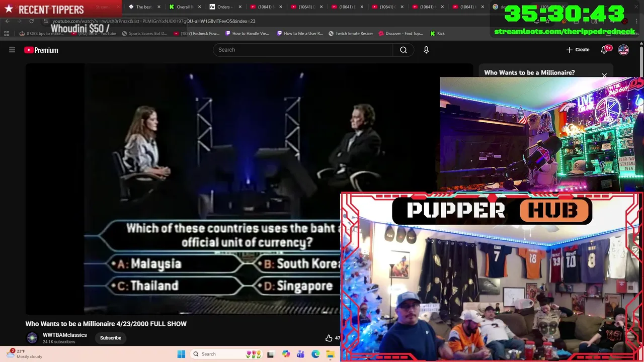Image resolution: width=644 pixels, height=362 pixels.
Task: Open 'Twitch Emote Resizer' bookmark
Action: pyautogui.click(x=351, y=34)
